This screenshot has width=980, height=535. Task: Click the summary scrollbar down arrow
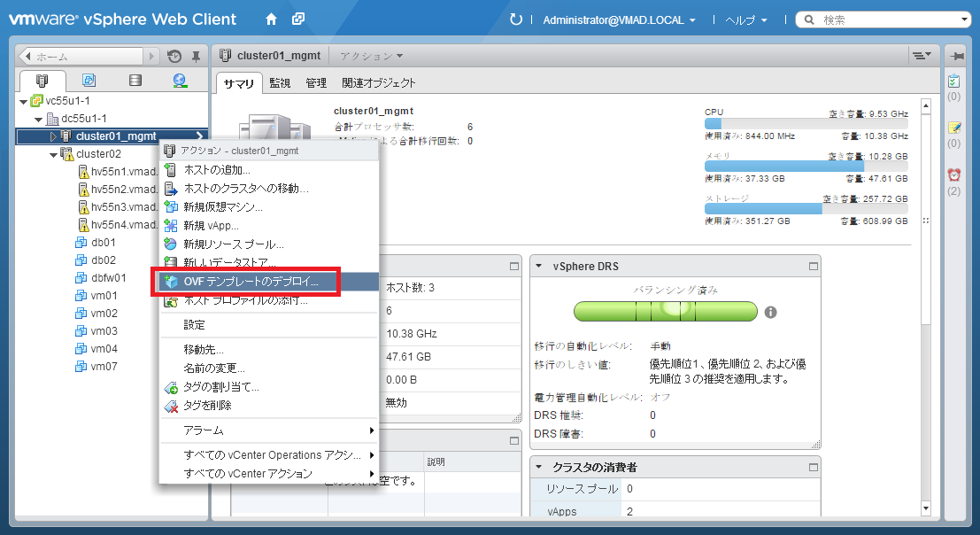pyautogui.click(x=926, y=508)
